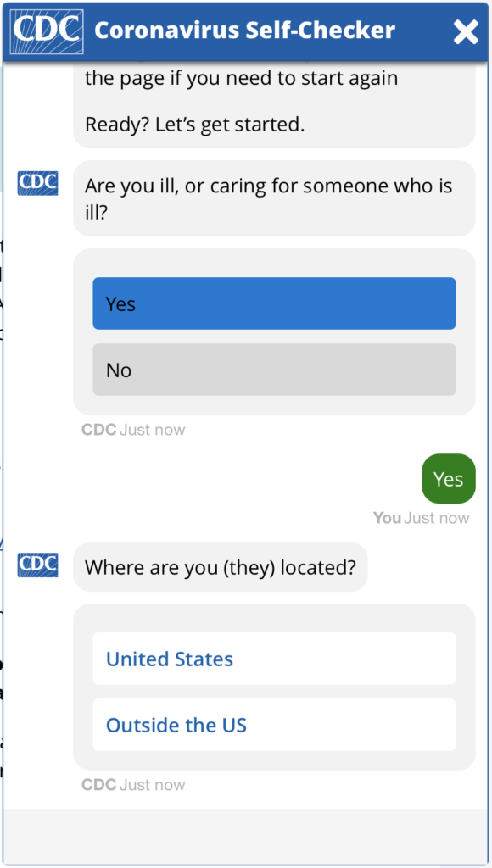
Task: Click "Just now" timestamp next to You
Action: [x=437, y=518]
